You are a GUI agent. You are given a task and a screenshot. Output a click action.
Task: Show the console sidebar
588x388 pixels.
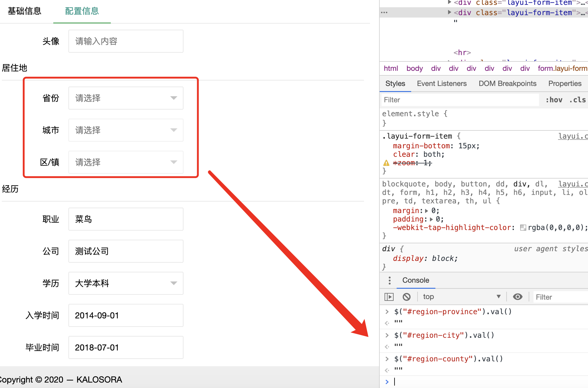coord(389,297)
